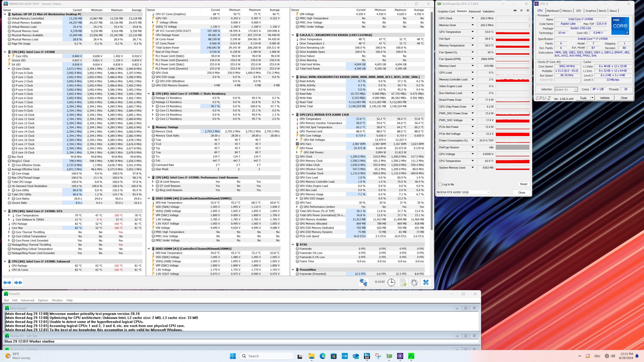Click the Windows taskbar Search box
Viewport: 644px width, 362px height.
click(x=267, y=356)
